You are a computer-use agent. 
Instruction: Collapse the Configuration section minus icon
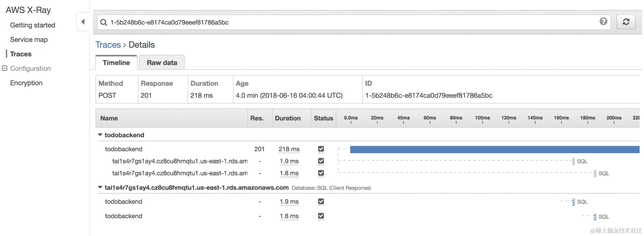5,68
